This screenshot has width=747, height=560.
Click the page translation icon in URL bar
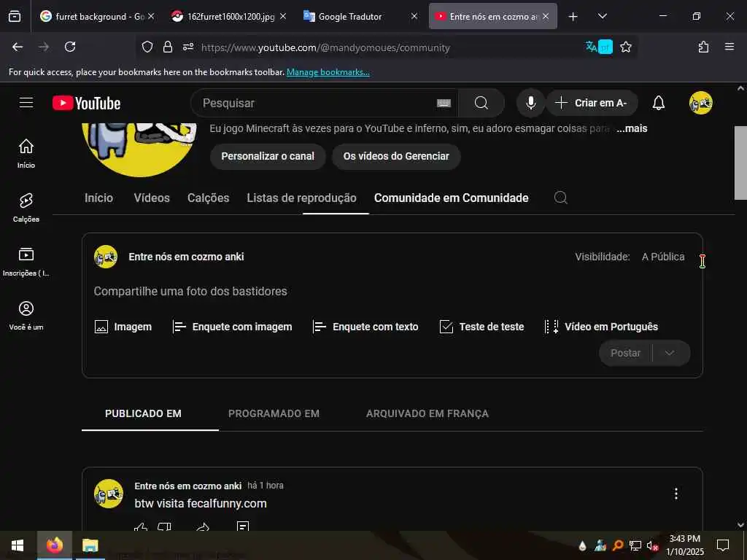598,47
